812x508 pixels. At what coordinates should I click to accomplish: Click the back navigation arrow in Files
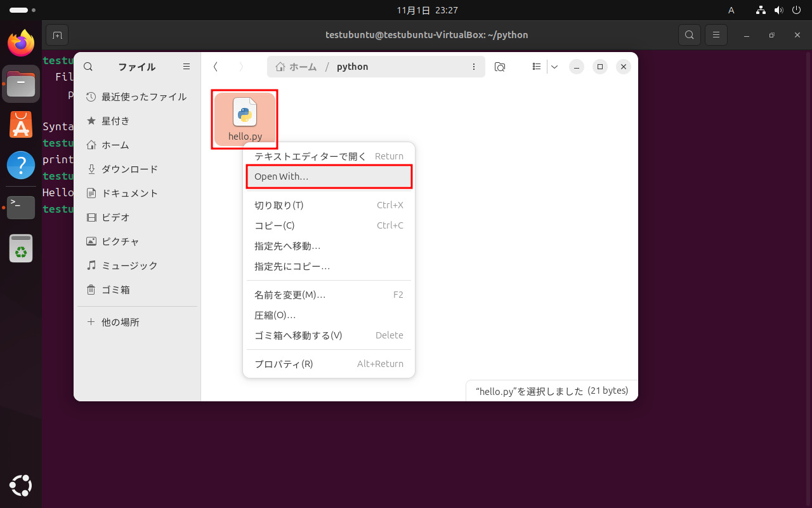click(x=216, y=66)
